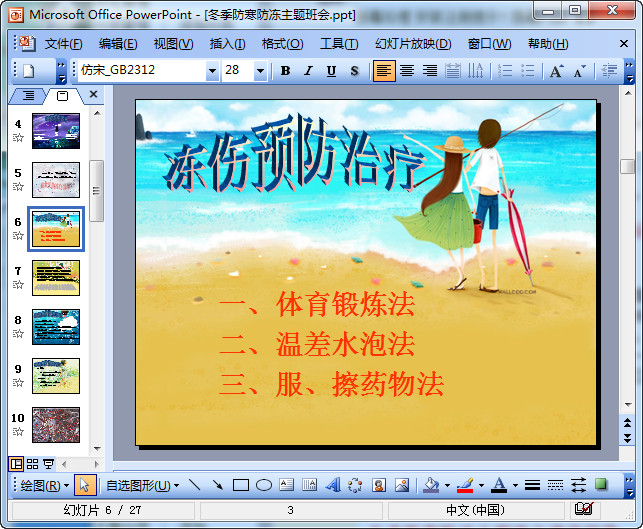Select slide 8 thumbnail
This screenshot has height=529, width=643.
coord(56,326)
